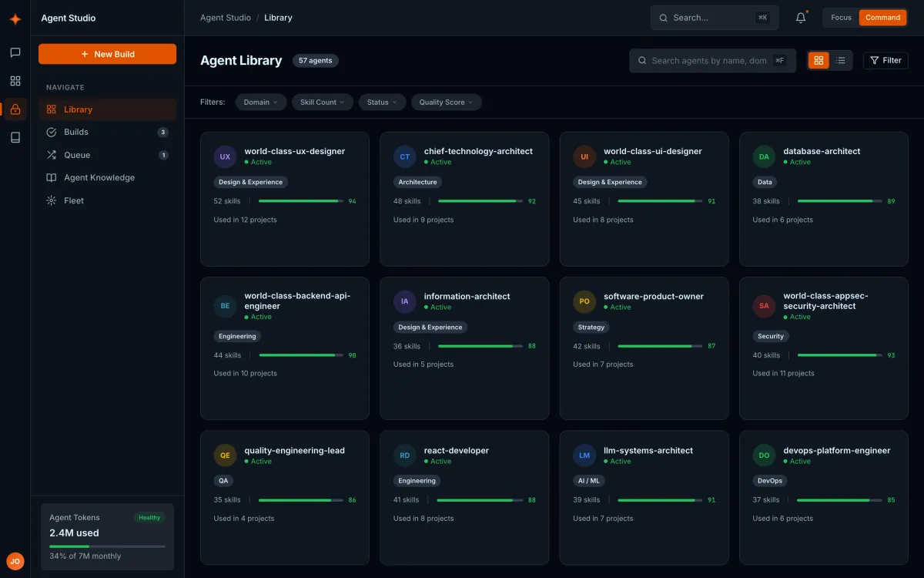Screen dimensions: 924x578
Task: Open the Filter button
Action: [885, 60]
